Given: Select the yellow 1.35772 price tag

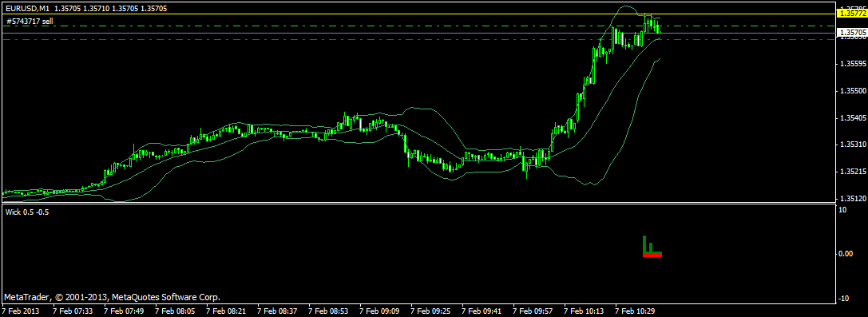Looking at the screenshot, I should [853, 14].
